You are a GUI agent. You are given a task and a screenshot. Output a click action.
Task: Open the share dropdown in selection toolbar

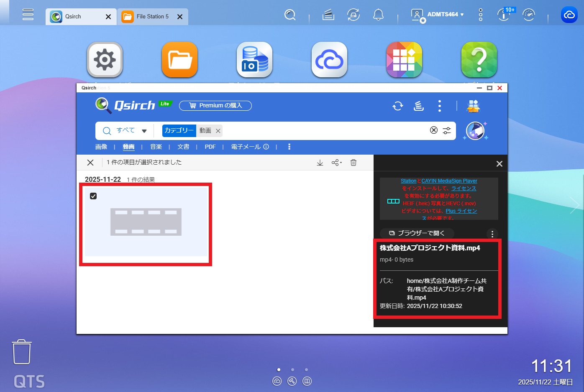point(337,163)
